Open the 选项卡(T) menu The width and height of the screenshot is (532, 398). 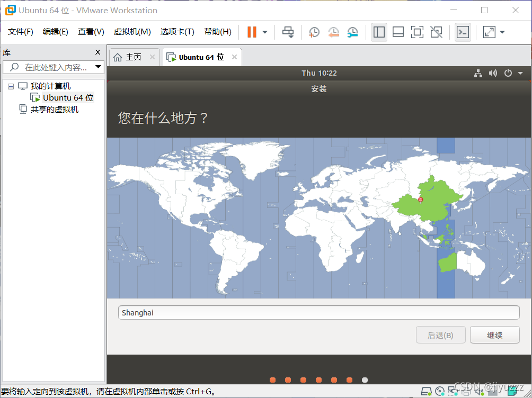177,32
